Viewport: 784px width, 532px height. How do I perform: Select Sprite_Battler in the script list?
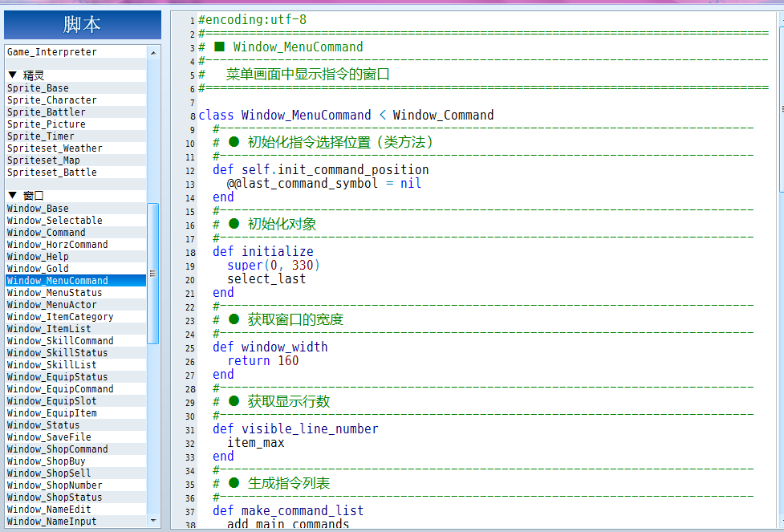click(x=76, y=112)
